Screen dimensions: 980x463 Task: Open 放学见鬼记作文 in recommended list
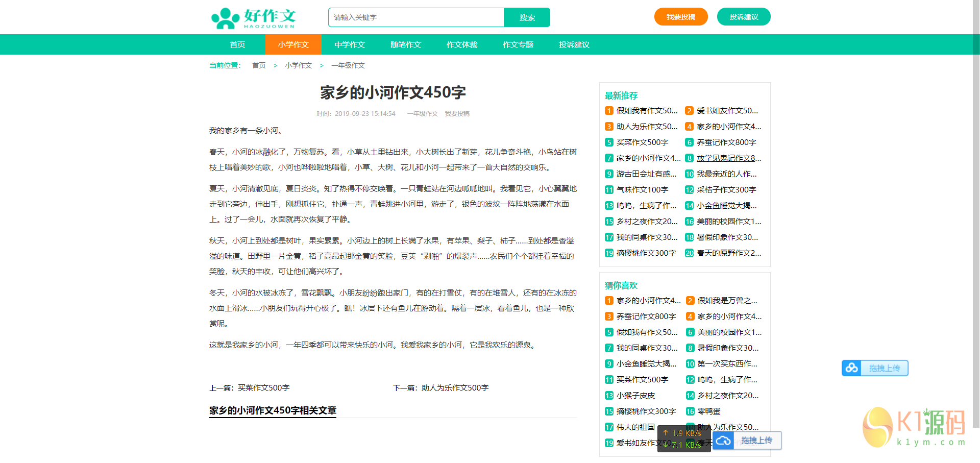click(x=728, y=158)
